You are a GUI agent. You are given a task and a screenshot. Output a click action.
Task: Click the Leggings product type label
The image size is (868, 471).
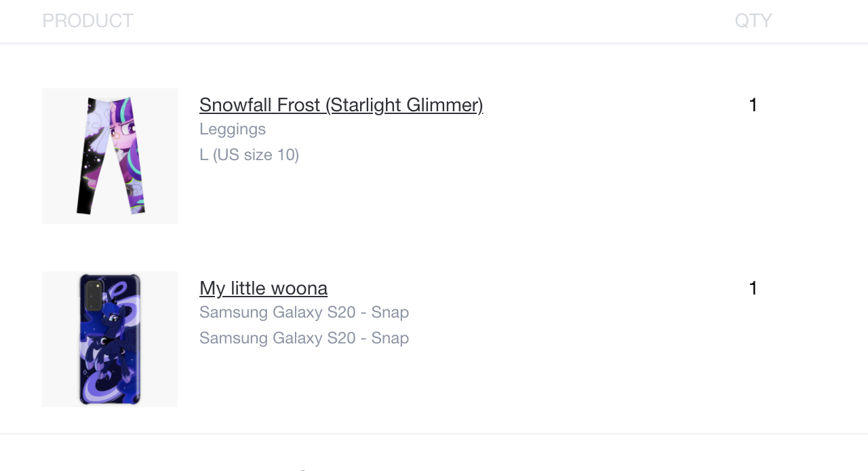233,129
